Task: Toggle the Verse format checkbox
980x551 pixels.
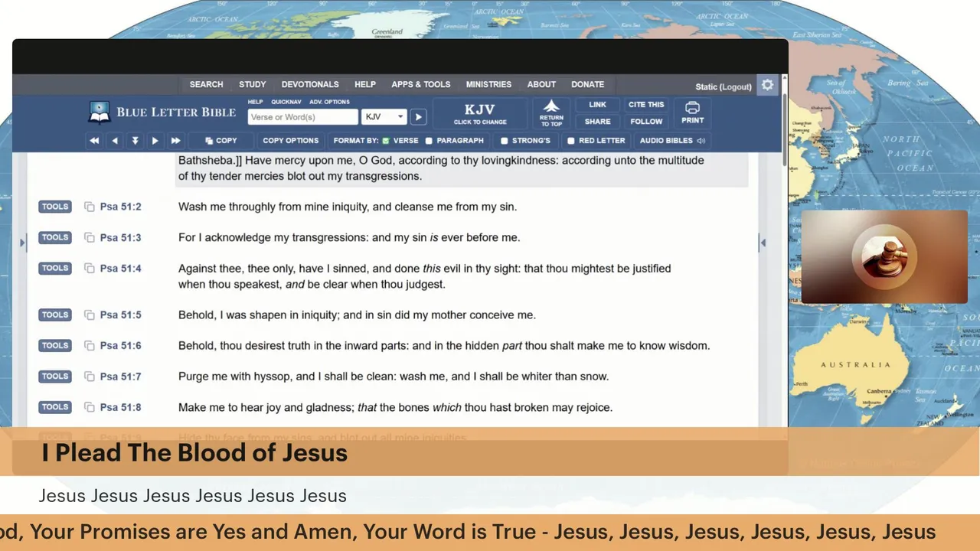Action: 386,141
